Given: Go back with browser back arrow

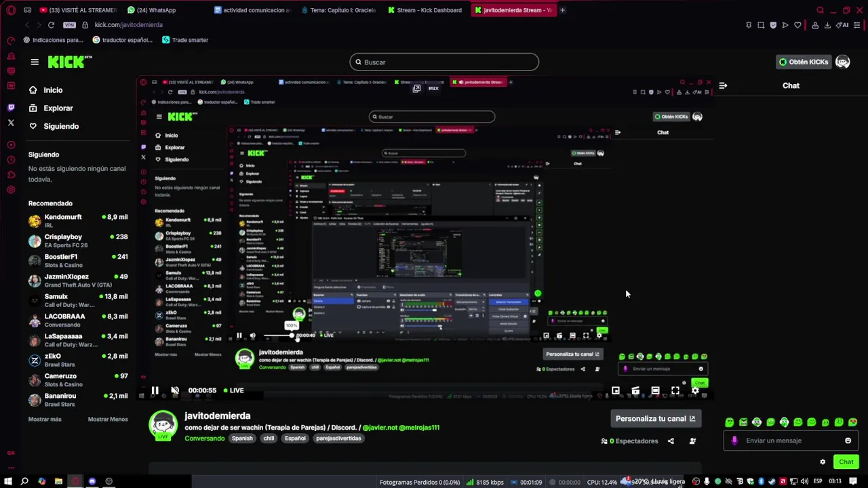Looking at the screenshot, I should (x=27, y=25).
